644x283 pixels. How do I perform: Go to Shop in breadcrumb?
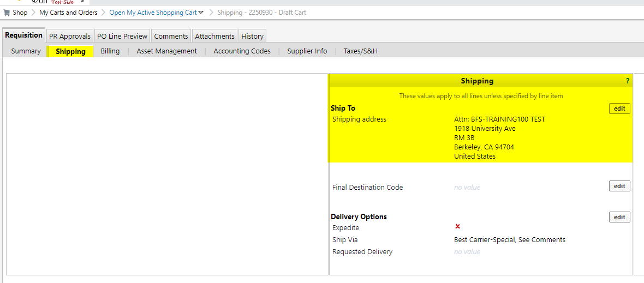(x=20, y=13)
